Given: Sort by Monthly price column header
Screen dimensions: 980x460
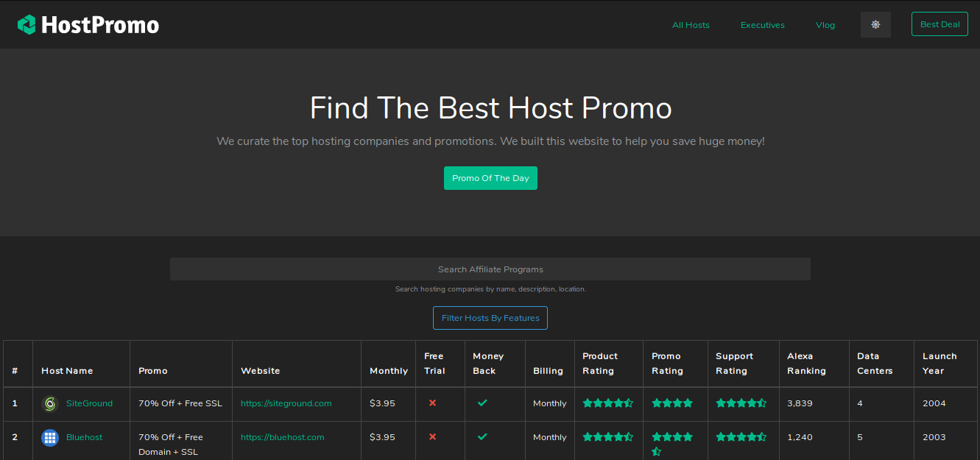Looking at the screenshot, I should click(388, 364).
